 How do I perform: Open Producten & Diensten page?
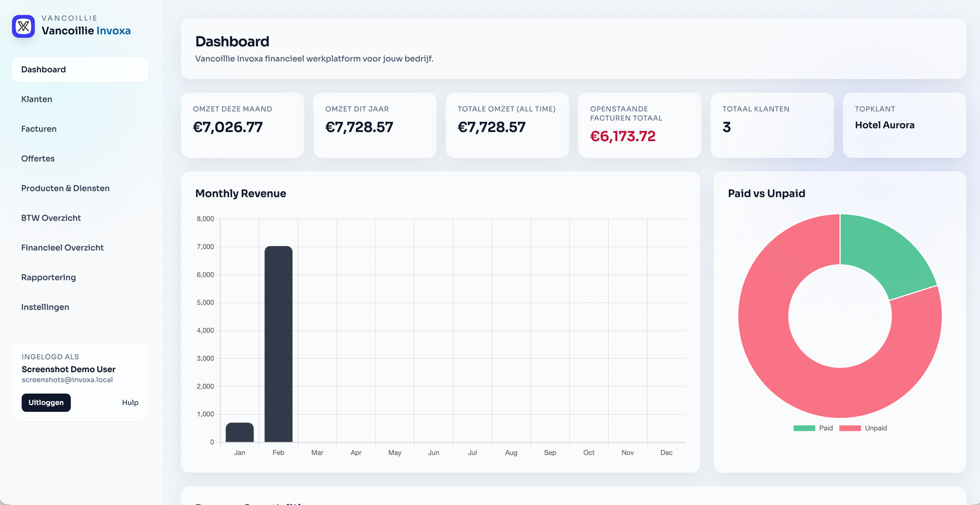[66, 189]
